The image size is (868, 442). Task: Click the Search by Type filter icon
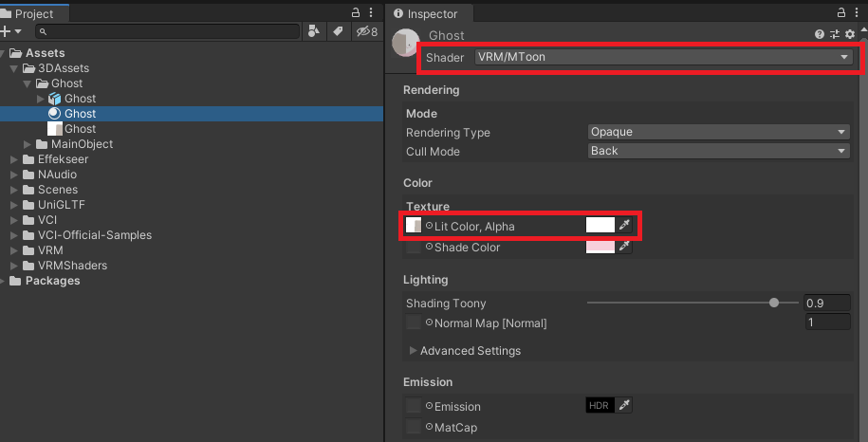[x=313, y=31]
